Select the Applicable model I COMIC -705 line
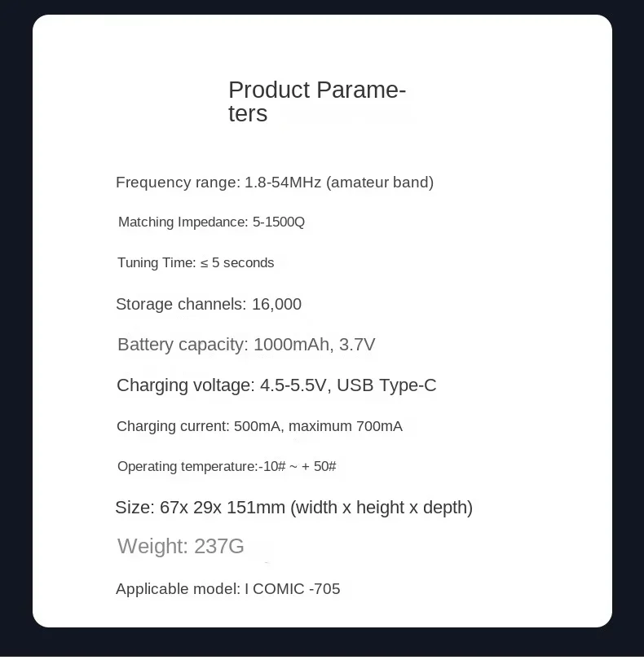 [227, 589]
